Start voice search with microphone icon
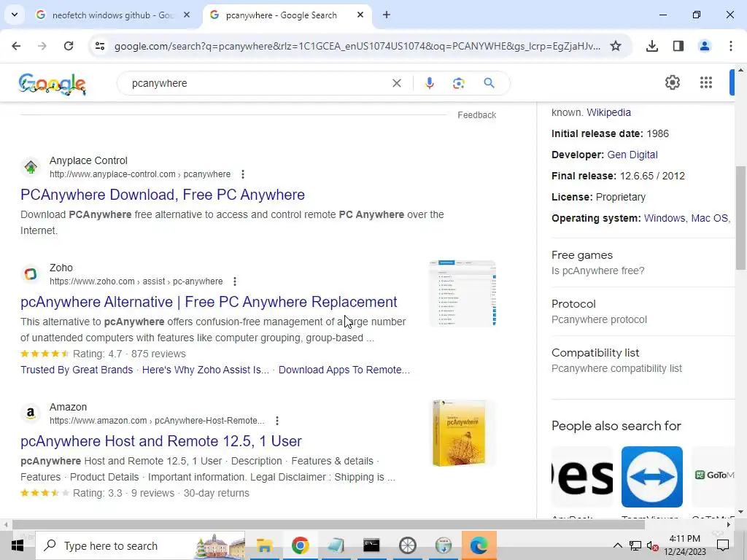 pos(429,83)
